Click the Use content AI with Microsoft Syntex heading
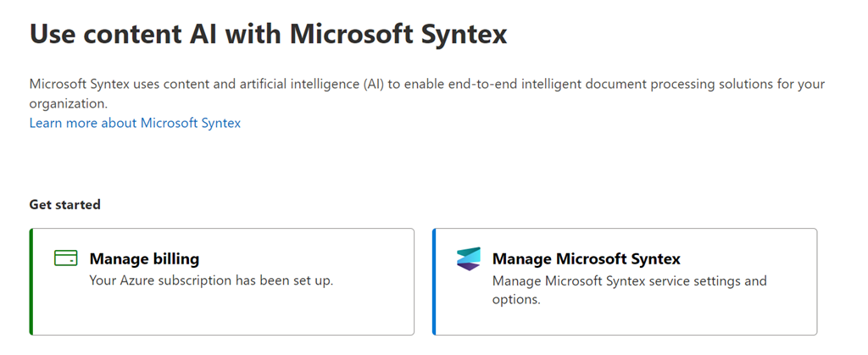This screenshot has height=355, width=868. point(268,34)
